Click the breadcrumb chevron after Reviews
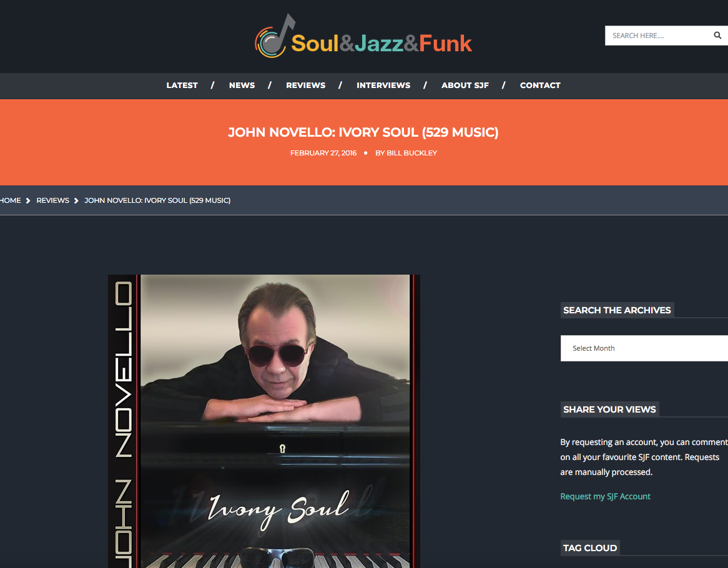The width and height of the screenshot is (728, 568). (x=76, y=200)
